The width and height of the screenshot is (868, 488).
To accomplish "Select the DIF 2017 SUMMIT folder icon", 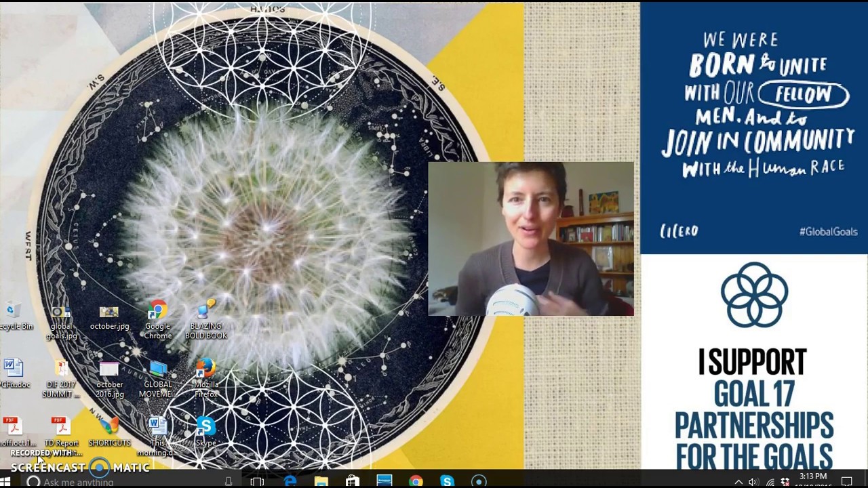I will 61,379.
